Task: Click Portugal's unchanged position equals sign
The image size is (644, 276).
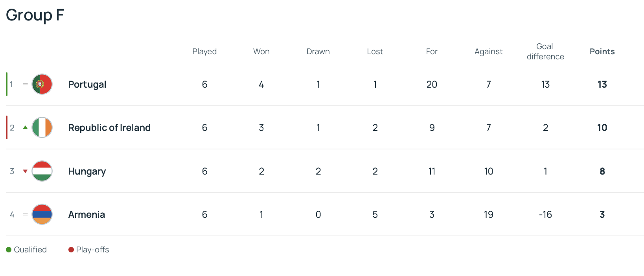Action: (x=25, y=84)
